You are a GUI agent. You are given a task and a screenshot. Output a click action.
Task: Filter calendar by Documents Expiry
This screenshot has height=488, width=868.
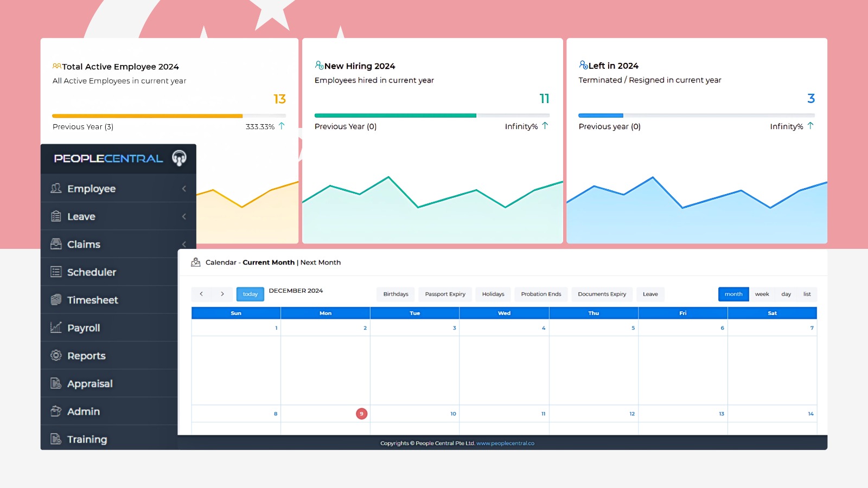[x=602, y=294]
